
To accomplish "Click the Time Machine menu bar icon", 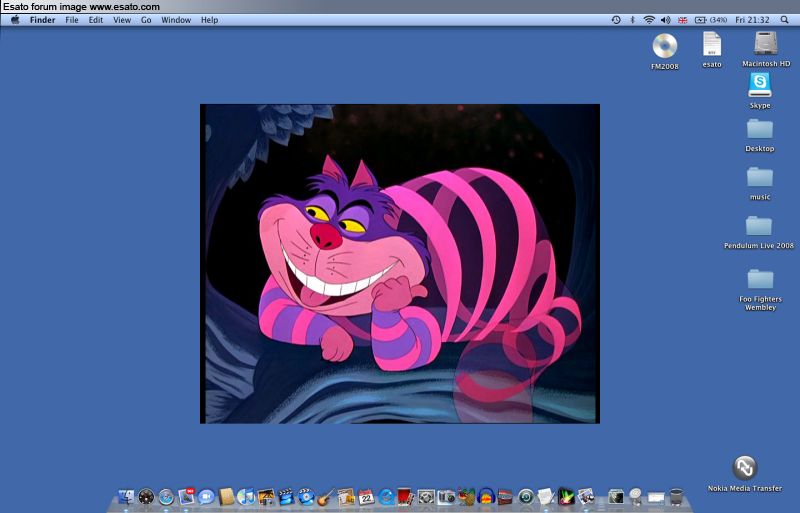I will 616,20.
